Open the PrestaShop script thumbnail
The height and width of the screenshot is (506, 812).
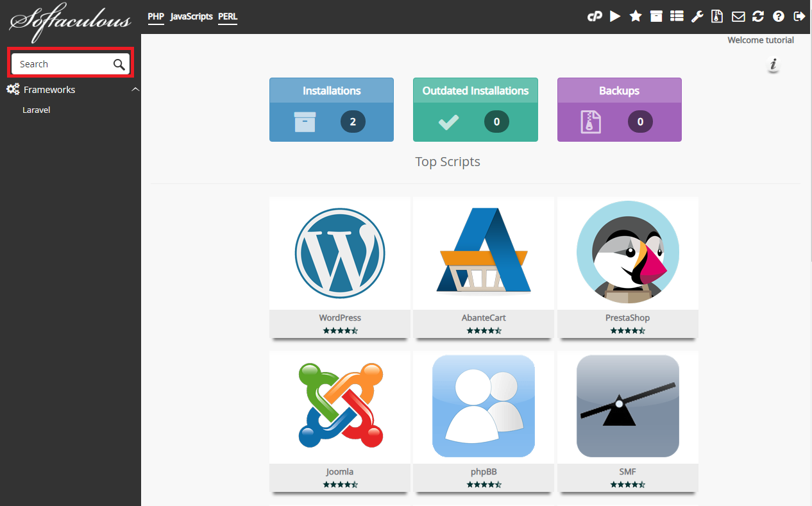click(x=627, y=253)
